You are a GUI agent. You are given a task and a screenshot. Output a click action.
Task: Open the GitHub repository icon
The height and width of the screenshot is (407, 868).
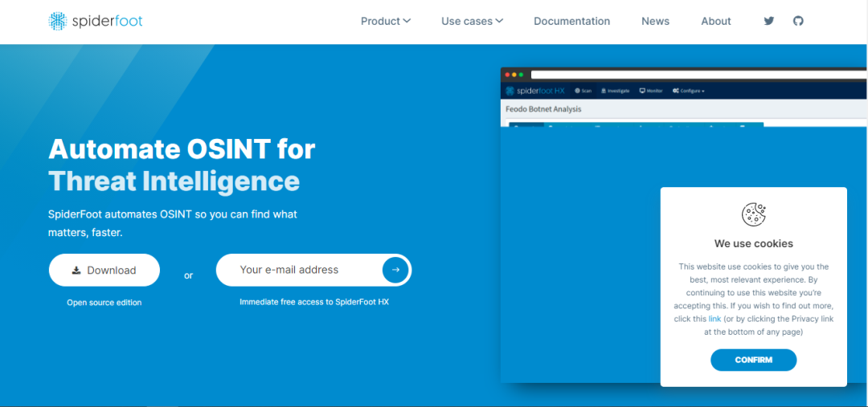point(798,21)
